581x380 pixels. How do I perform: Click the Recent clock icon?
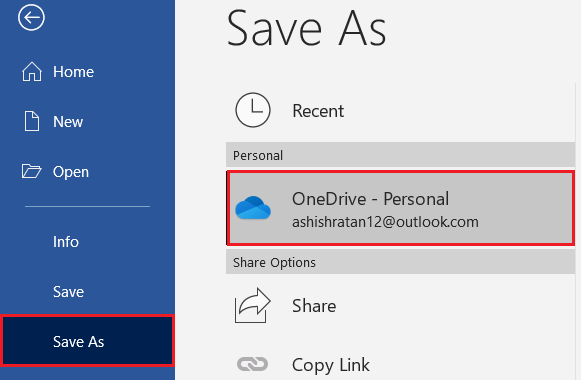[253, 110]
